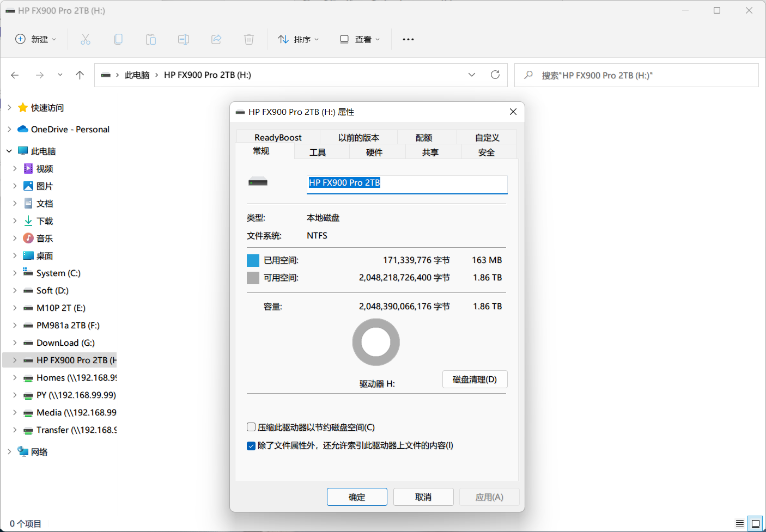Screen dimensions: 766x532
Task: Click the Rename icon in toolbar
Action: pos(184,39)
